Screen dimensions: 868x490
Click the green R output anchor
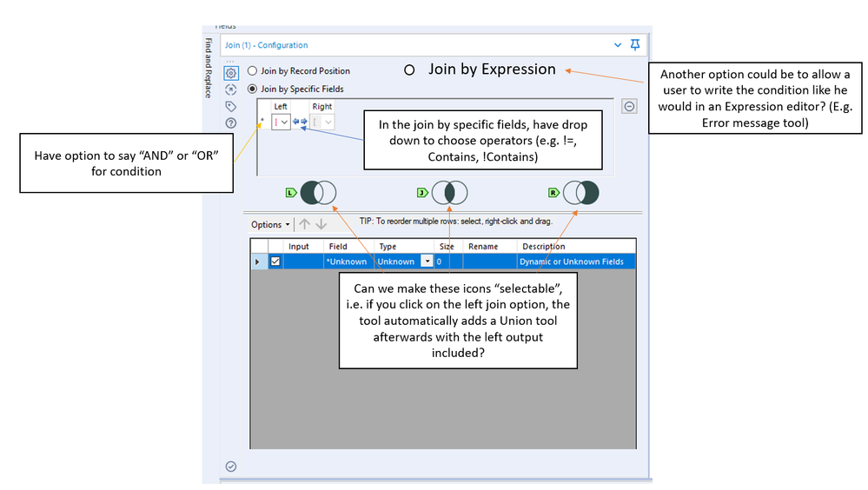click(553, 193)
